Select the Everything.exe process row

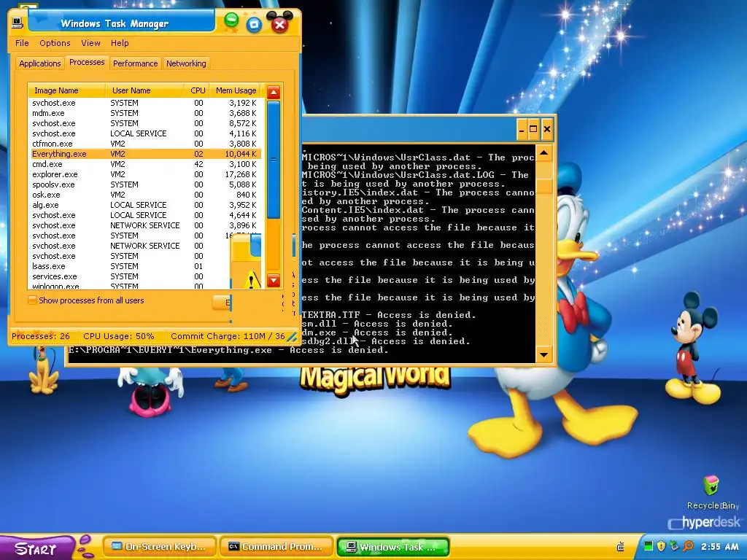pyautogui.click(x=145, y=154)
